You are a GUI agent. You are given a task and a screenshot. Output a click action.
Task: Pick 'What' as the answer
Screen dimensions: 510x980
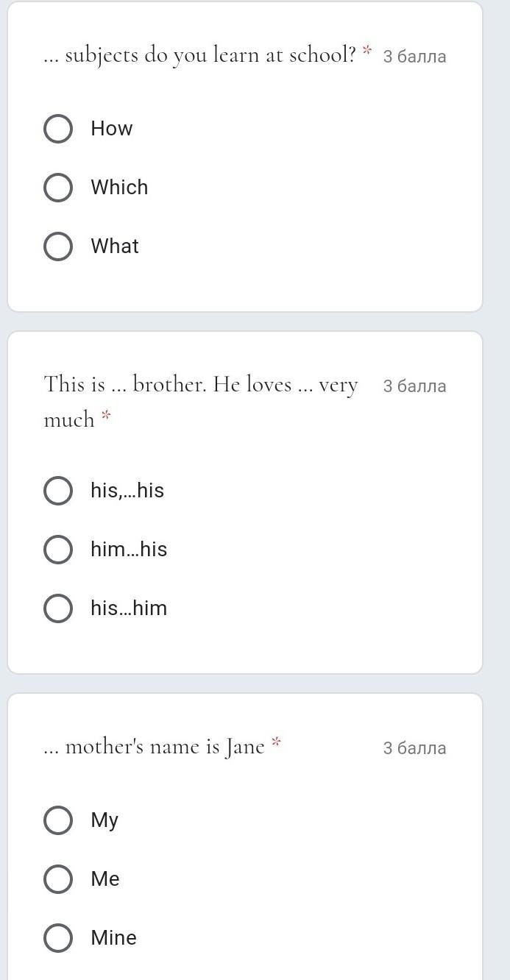58,246
